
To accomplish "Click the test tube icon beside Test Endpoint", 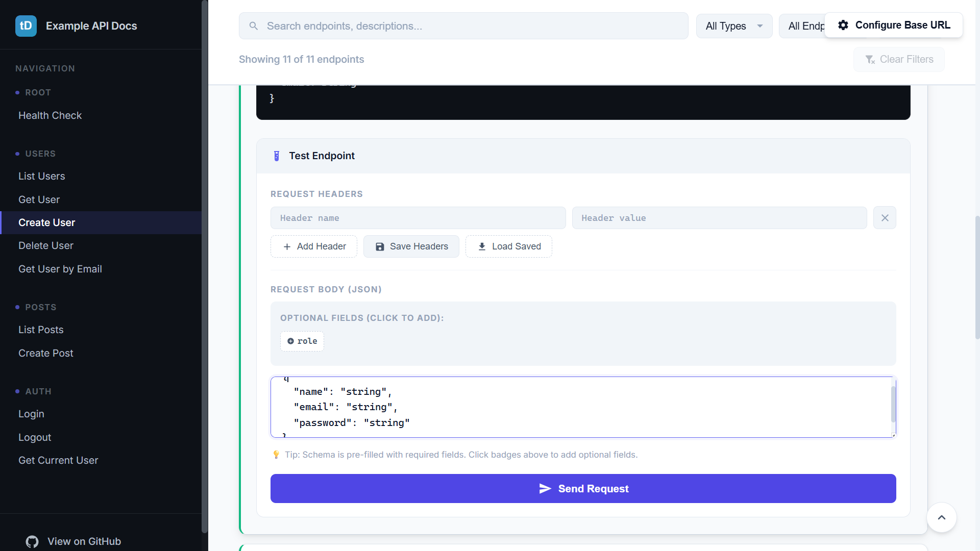I will point(277,156).
